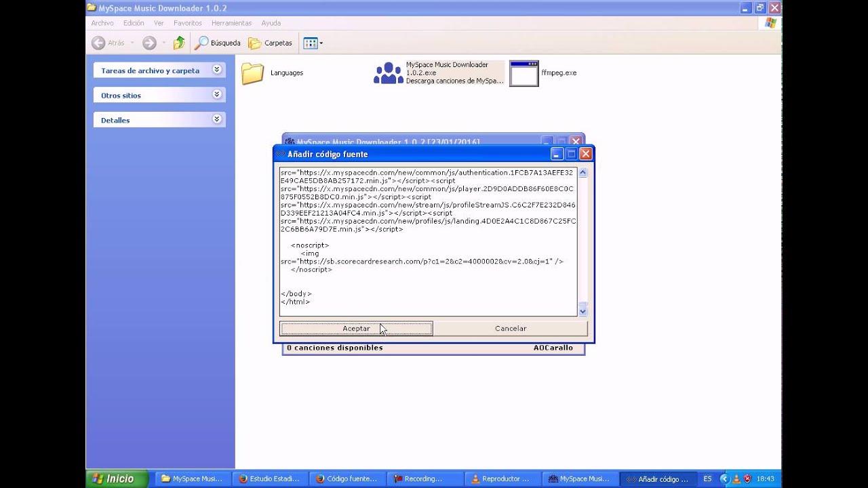Switch to MySpace Musi... app taskbar button
868x488 pixels.
(x=578, y=479)
